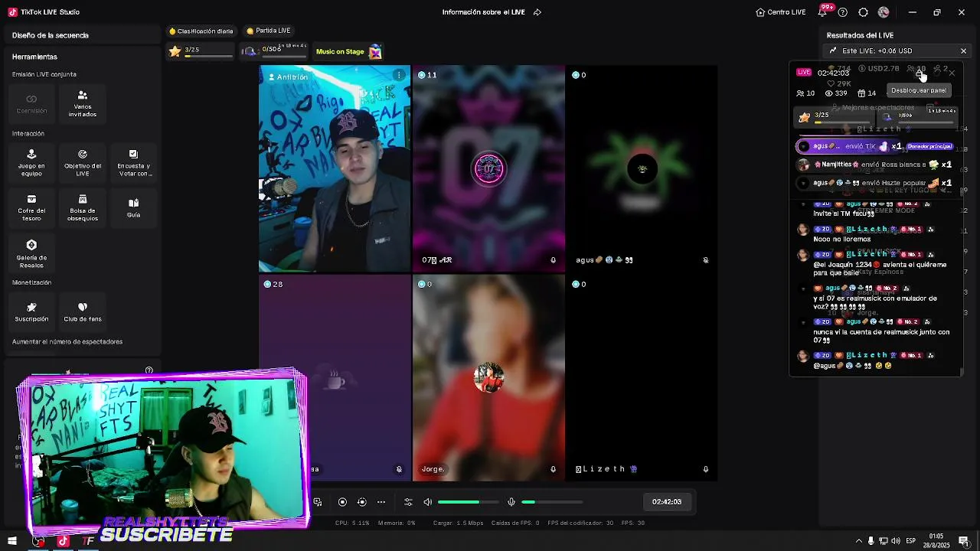The image size is (980, 551).
Task: Open Juego en equipo tool
Action: [31, 163]
